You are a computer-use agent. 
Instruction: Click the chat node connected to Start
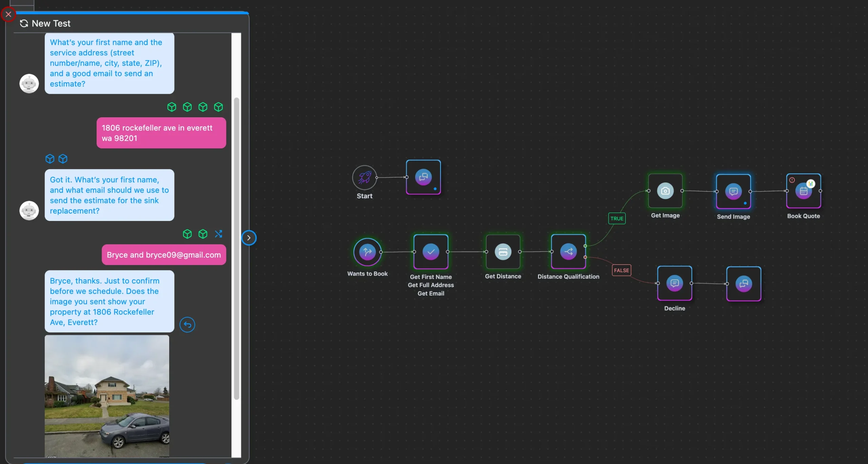[423, 177]
